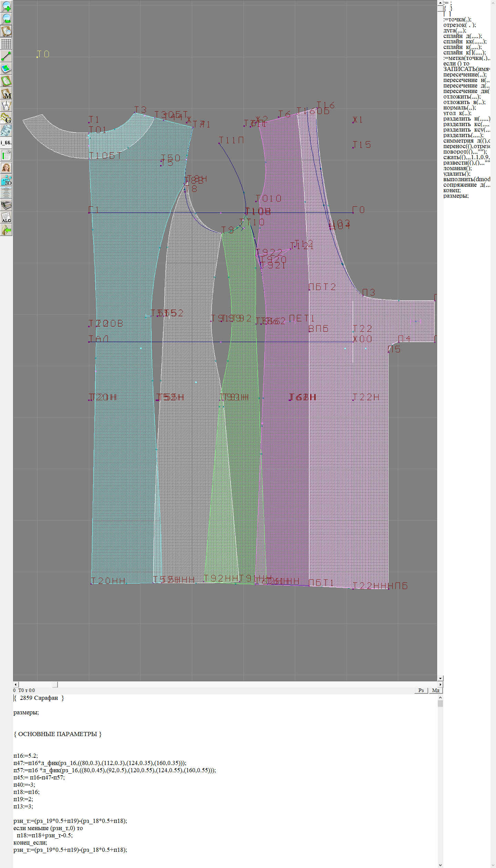Open the G contours icon
The image size is (496, 868).
click(6, 118)
